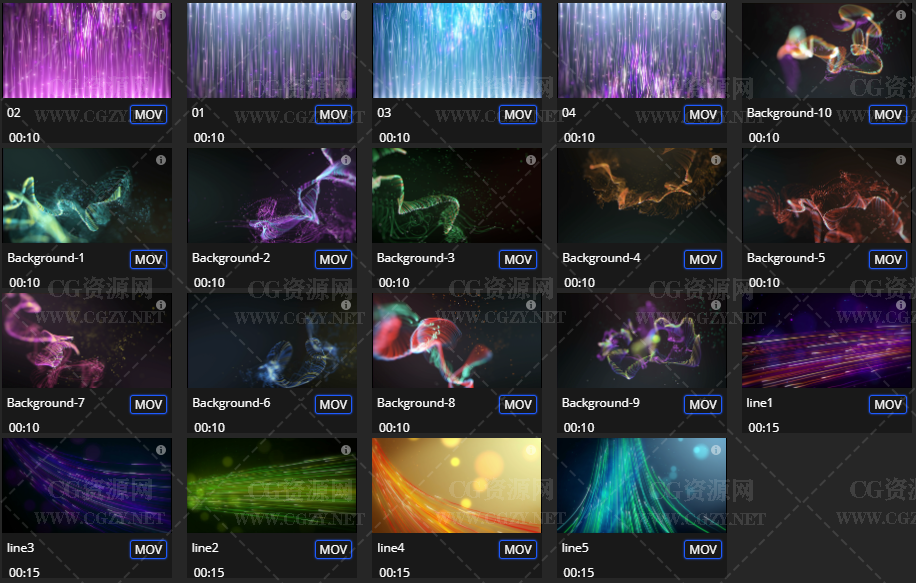Click the MOV badge beside Background-4

pyautogui.click(x=703, y=259)
